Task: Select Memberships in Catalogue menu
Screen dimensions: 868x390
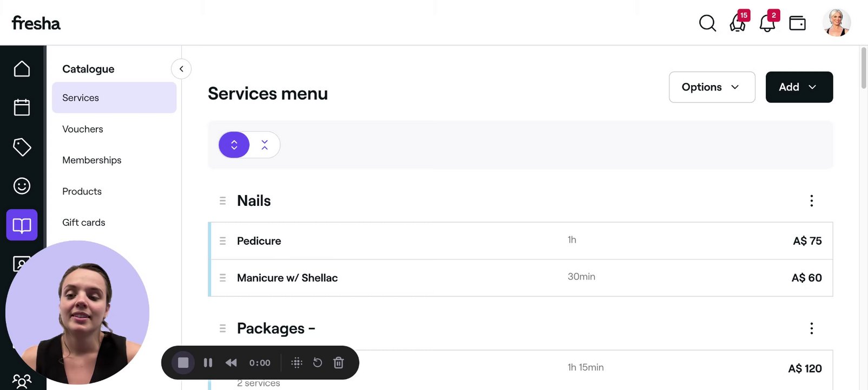Action: click(92, 160)
